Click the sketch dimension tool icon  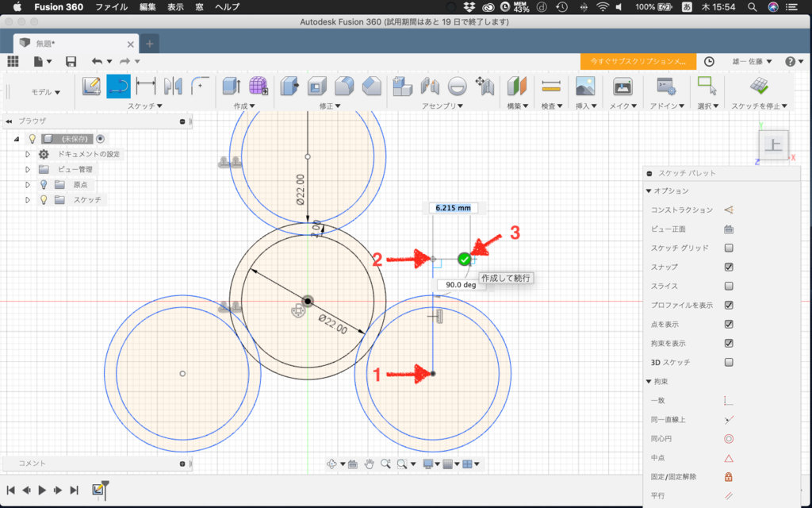coord(146,86)
